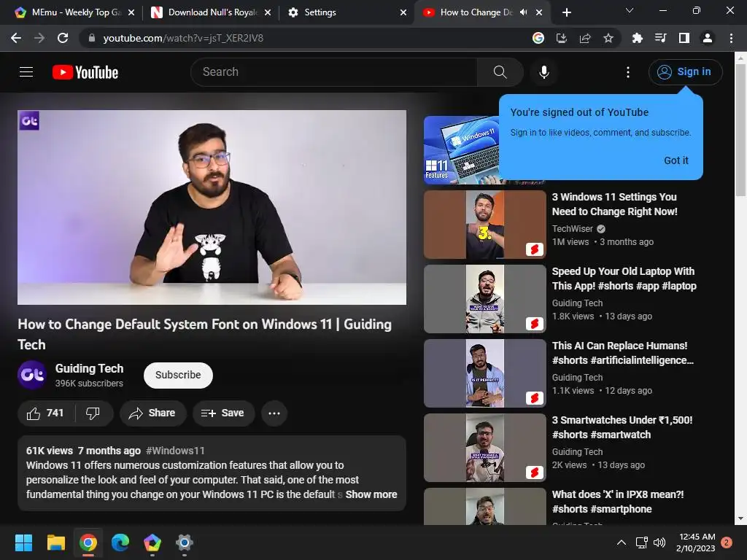The image size is (747, 560).
Task: Save the video to a playlist
Action: click(223, 413)
